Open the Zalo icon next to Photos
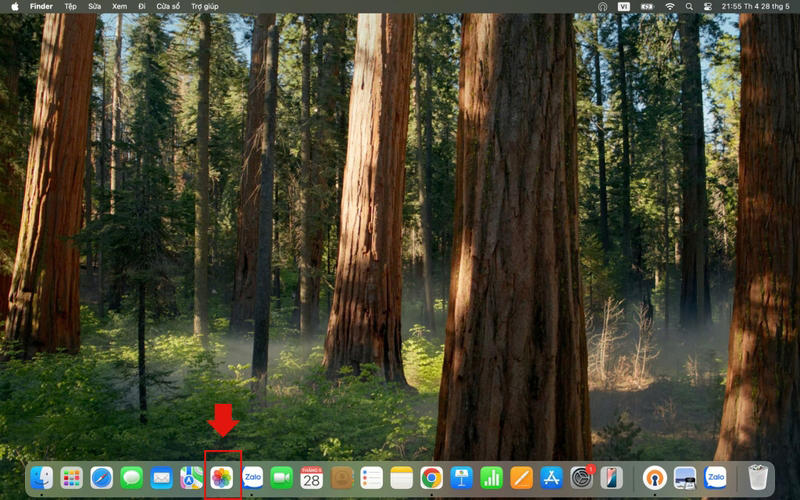This screenshot has width=800, height=500. 252,478
